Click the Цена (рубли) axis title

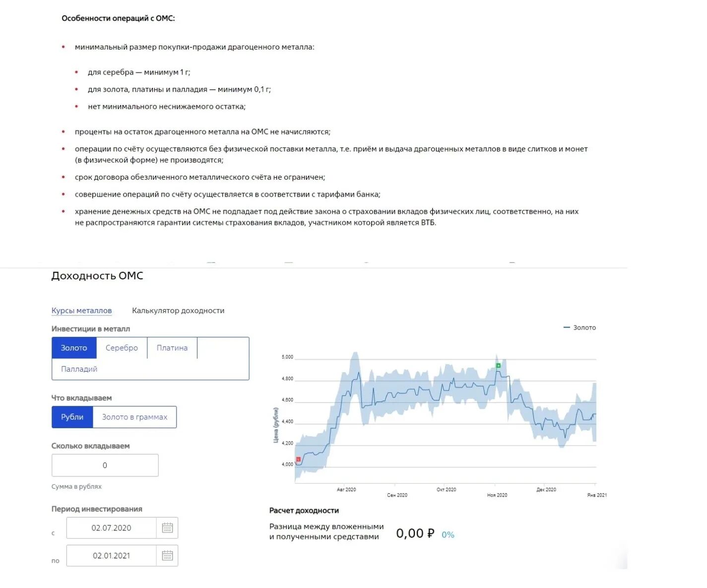coord(276,425)
